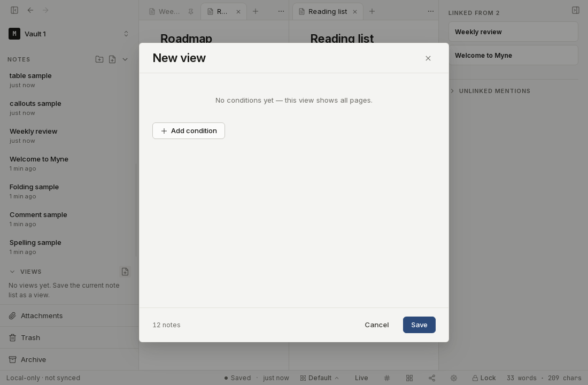Open Archive in the sidebar
The height and width of the screenshot is (385, 588).
(x=69, y=359)
